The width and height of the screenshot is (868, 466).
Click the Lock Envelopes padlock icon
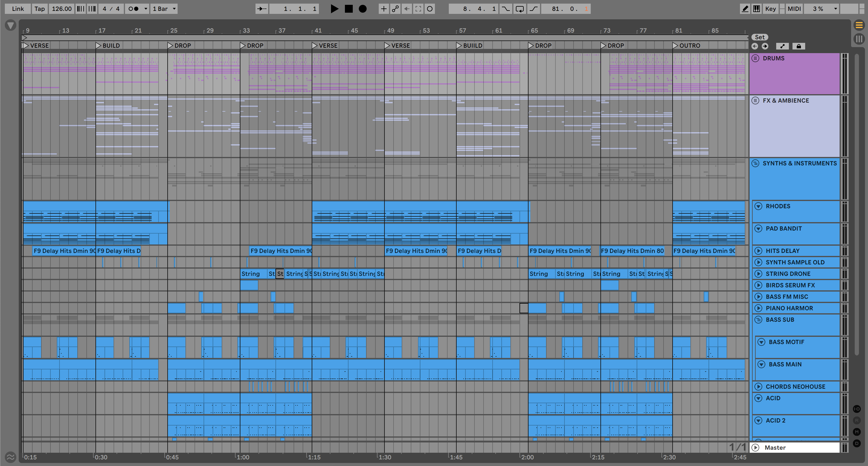799,46
